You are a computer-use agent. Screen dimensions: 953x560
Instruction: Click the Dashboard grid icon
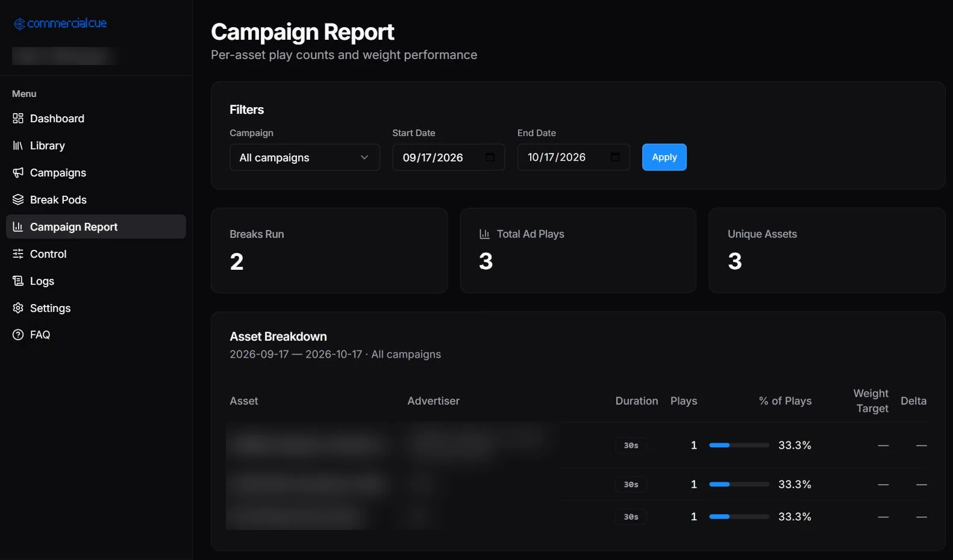pos(18,118)
